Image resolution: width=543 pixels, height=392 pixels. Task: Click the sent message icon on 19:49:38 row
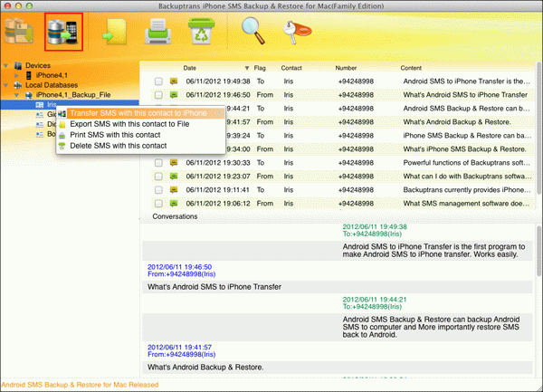[x=174, y=81]
